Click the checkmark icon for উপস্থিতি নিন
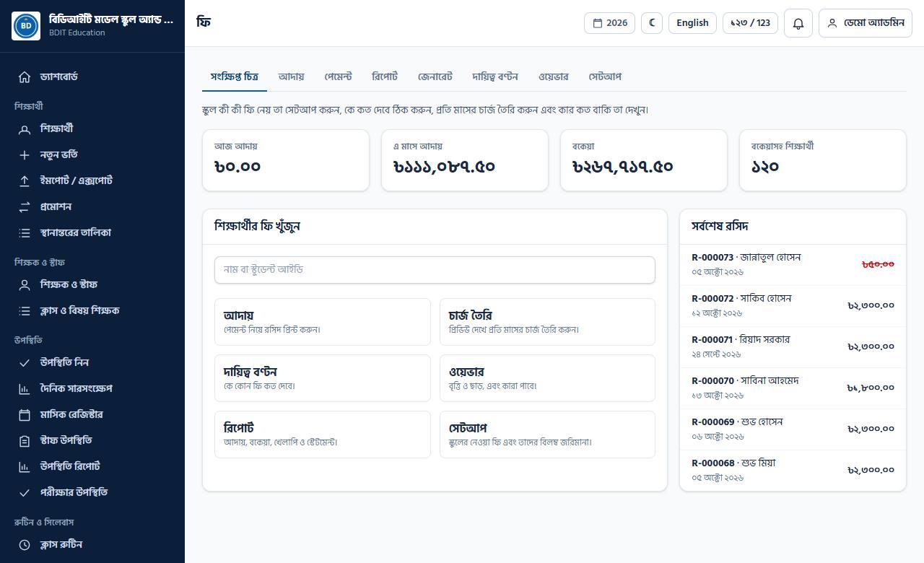 pyautogui.click(x=25, y=363)
